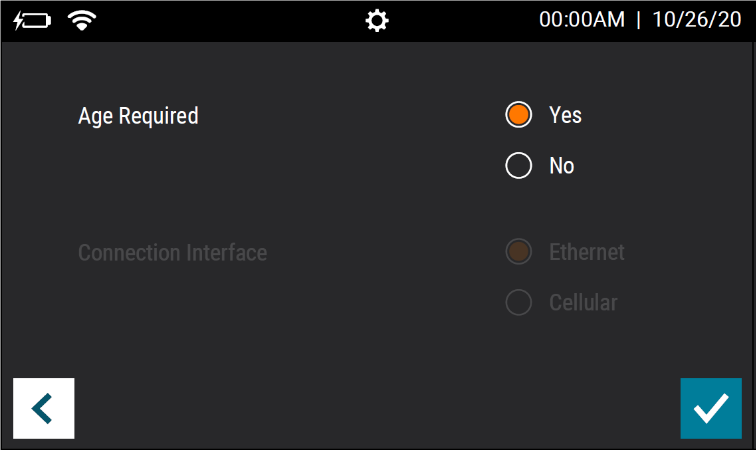Tap the Wi-Fi signal icon
This screenshot has width=756, height=450.
pyautogui.click(x=82, y=21)
